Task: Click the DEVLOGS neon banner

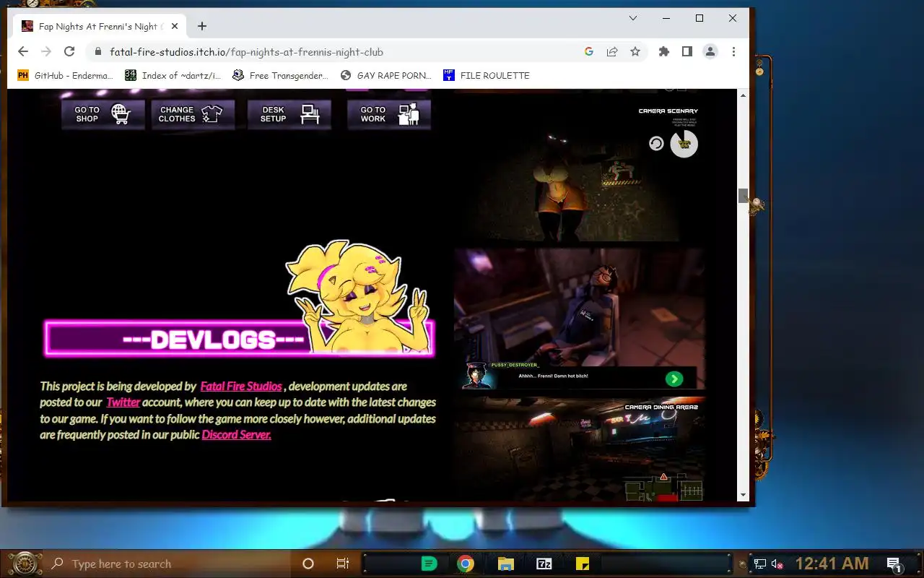Action: [x=240, y=339]
